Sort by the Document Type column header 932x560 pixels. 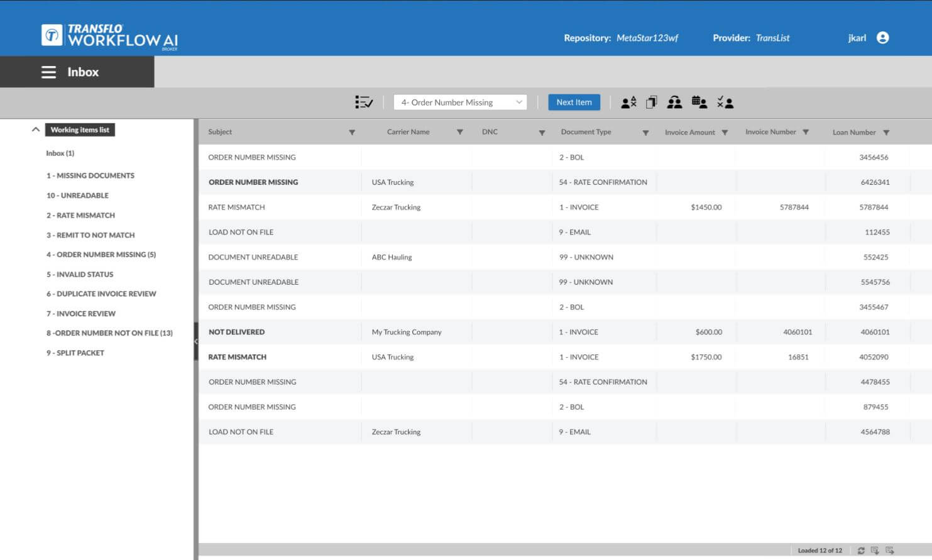[x=586, y=132]
